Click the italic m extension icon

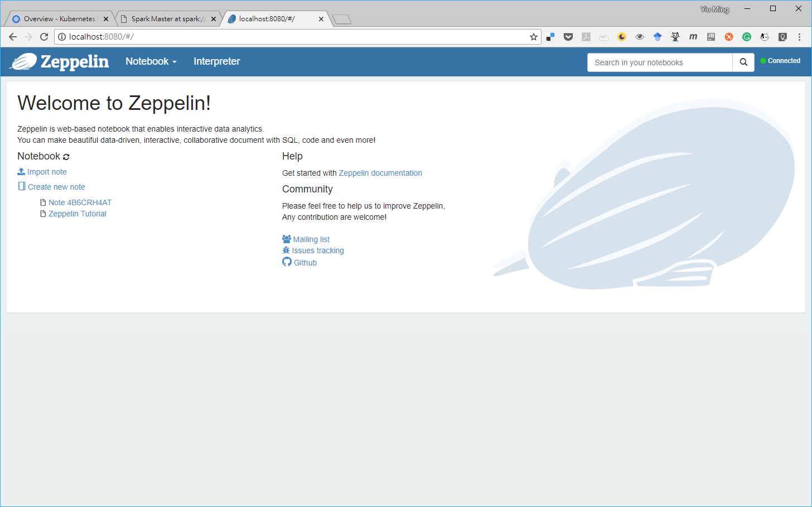pos(693,37)
